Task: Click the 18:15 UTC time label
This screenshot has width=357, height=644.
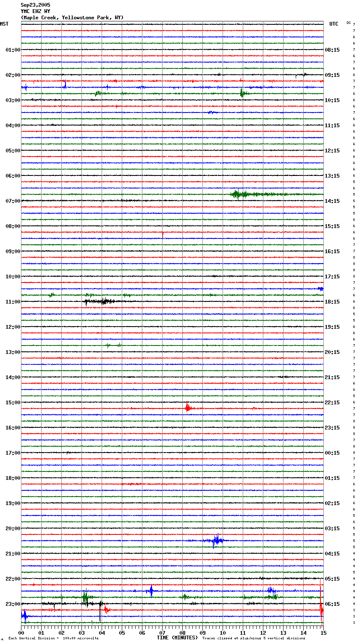Action: point(332,302)
